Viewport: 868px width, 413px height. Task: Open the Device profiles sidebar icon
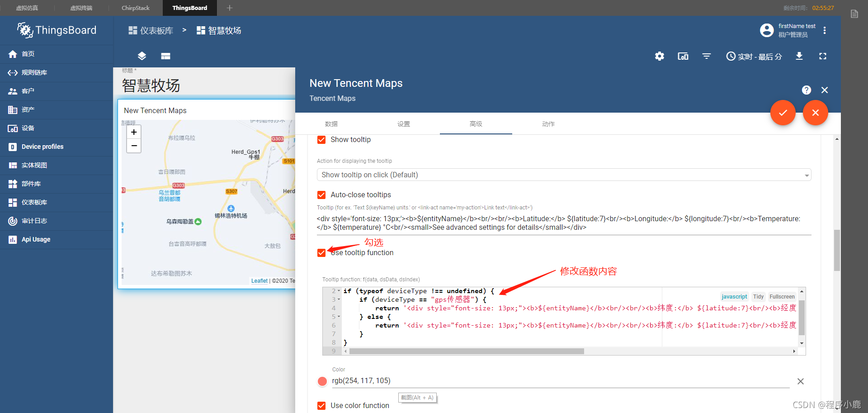coord(13,147)
